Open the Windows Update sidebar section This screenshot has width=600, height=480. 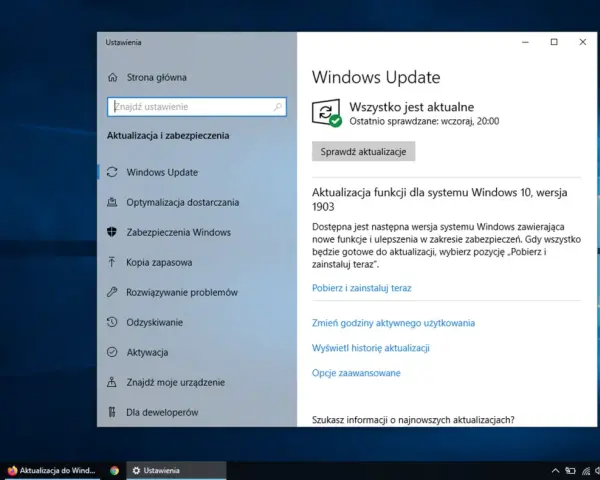pyautogui.click(x=197, y=172)
